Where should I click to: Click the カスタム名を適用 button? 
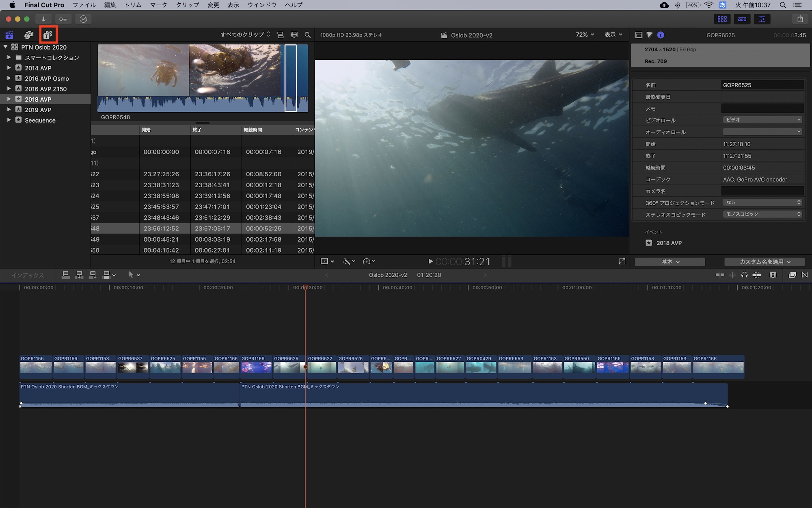pos(764,262)
